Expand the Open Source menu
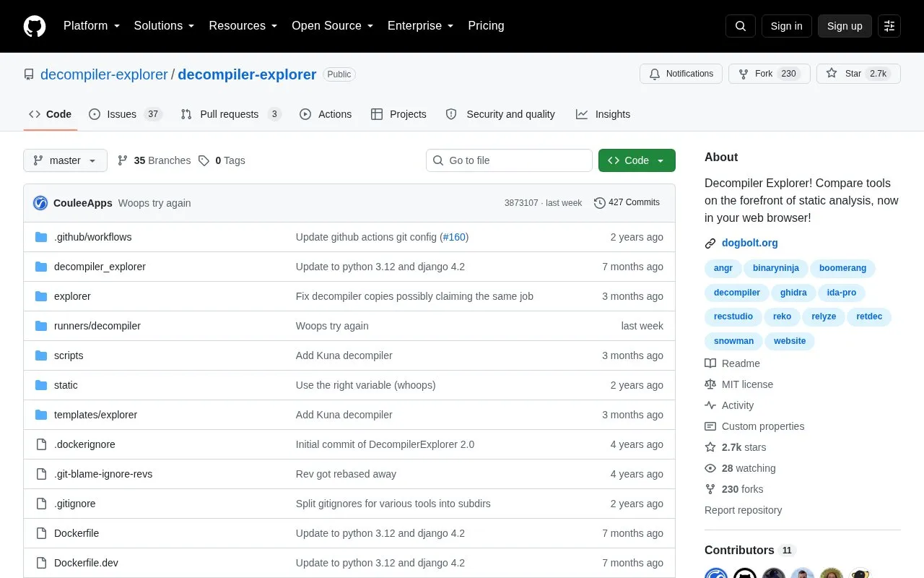This screenshot has width=924, height=578. 332,26
